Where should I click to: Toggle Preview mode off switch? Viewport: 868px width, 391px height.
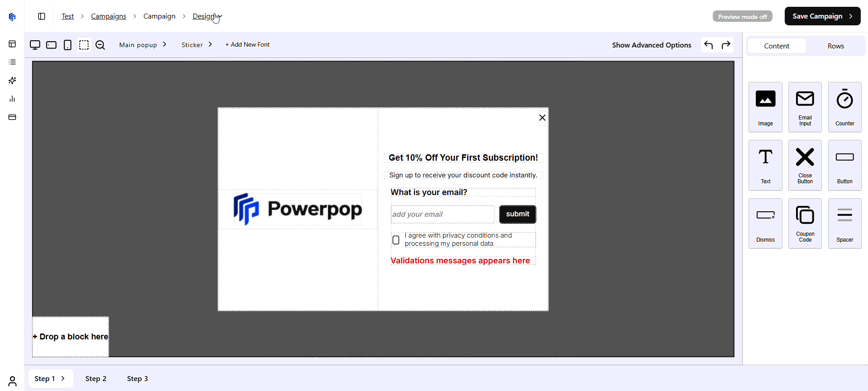coord(742,17)
